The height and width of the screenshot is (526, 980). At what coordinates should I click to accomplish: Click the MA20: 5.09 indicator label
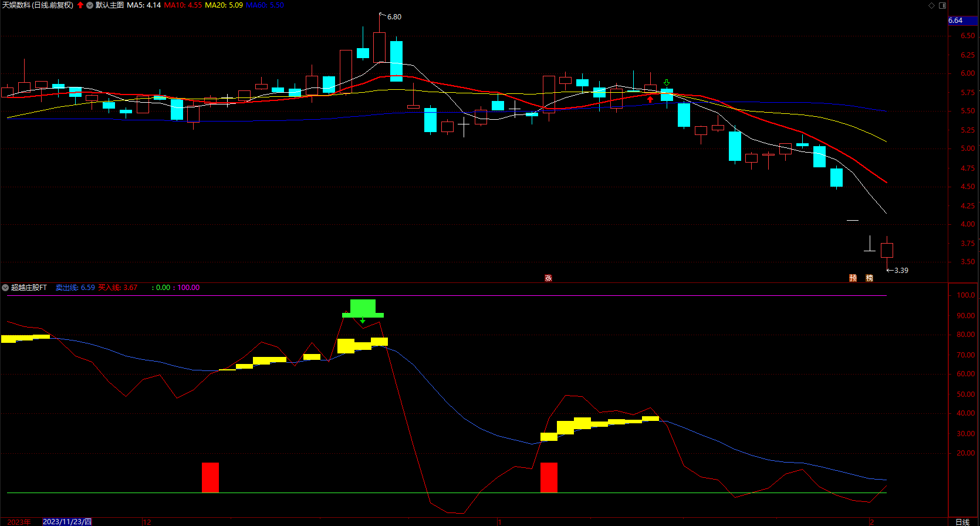(x=224, y=5)
